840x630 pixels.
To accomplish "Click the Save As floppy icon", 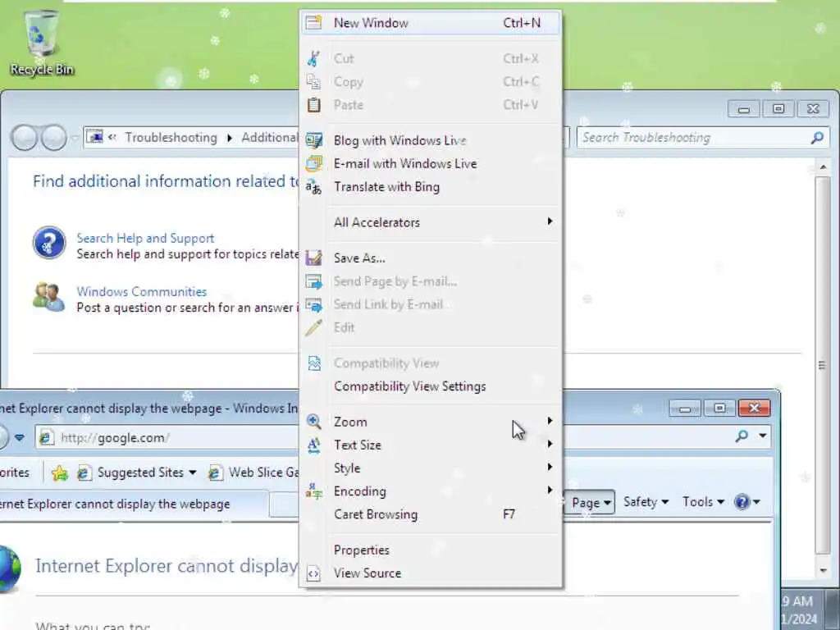I will click(x=313, y=258).
